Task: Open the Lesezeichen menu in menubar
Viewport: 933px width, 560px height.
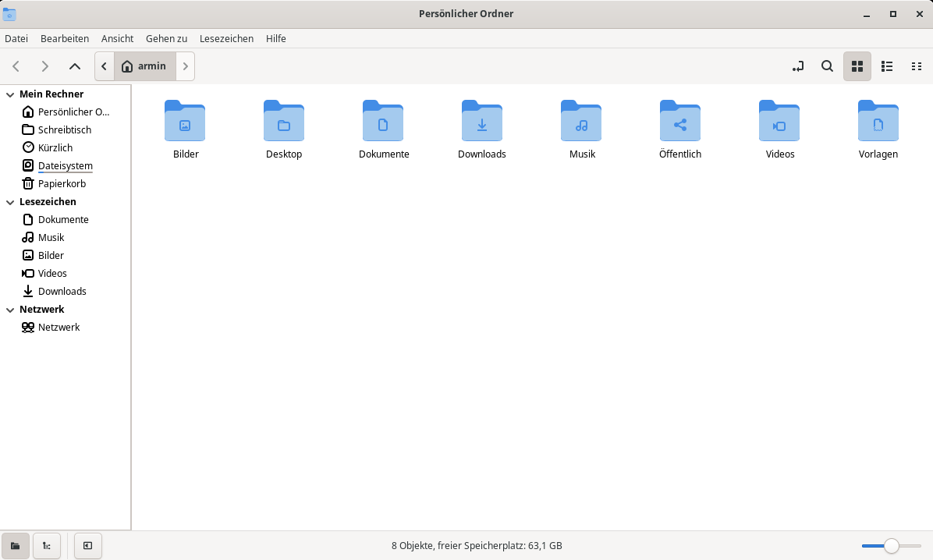Action: pyautogui.click(x=226, y=38)
